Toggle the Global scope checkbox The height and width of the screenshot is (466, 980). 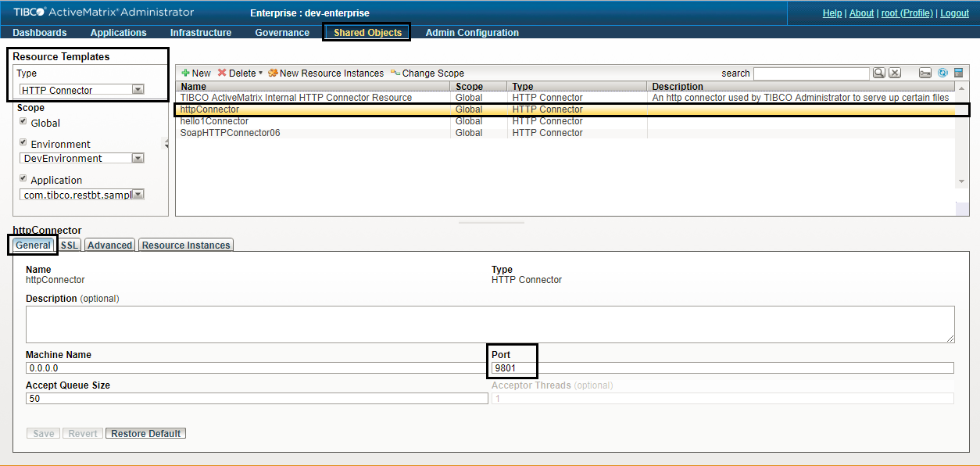23,122
